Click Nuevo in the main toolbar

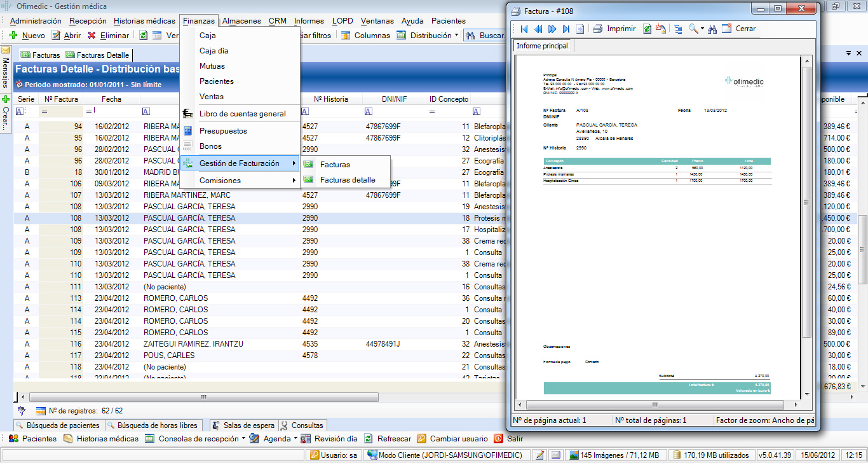point(27,36)
